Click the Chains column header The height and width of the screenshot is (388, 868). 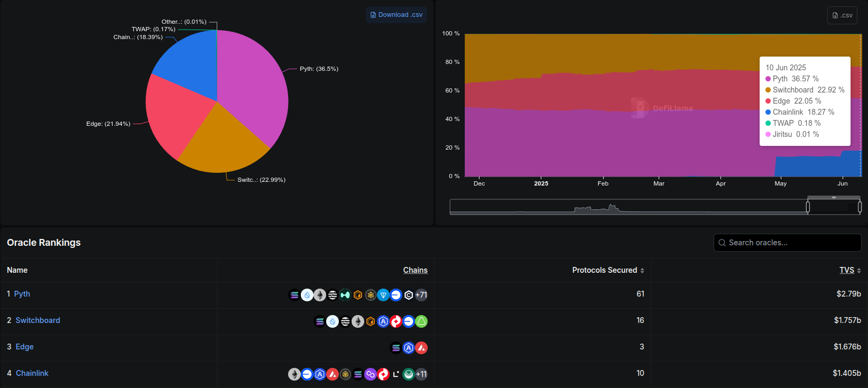(415, 270)
